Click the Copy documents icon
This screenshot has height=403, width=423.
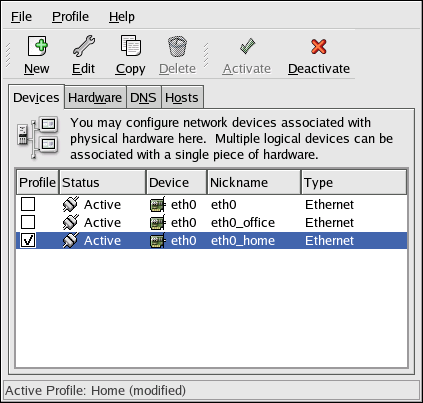point(131,46)
